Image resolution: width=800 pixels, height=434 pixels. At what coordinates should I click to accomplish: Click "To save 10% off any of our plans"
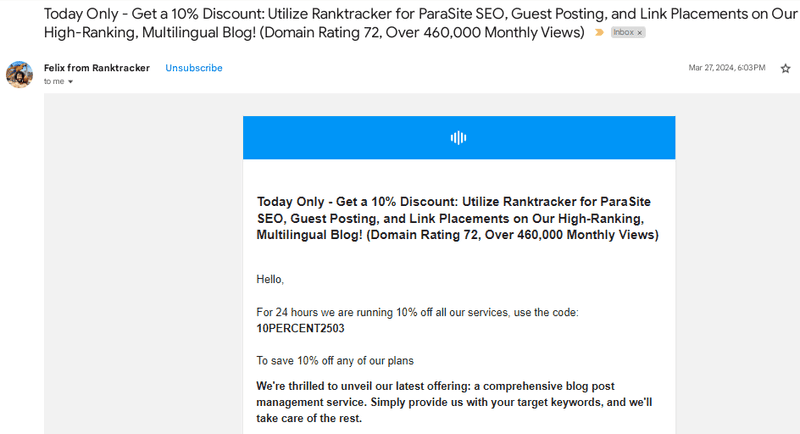(x=335, y=360)
